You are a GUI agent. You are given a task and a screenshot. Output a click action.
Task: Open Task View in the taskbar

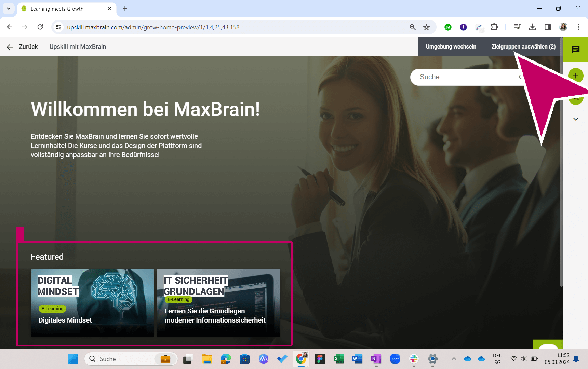point(187,359)
